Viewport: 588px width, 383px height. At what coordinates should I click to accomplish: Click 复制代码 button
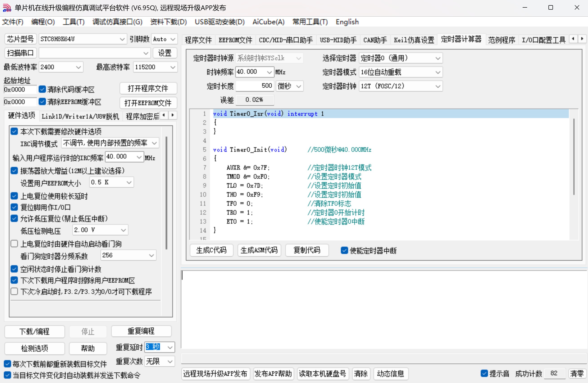pyautogui.click(x=307, y=250)
